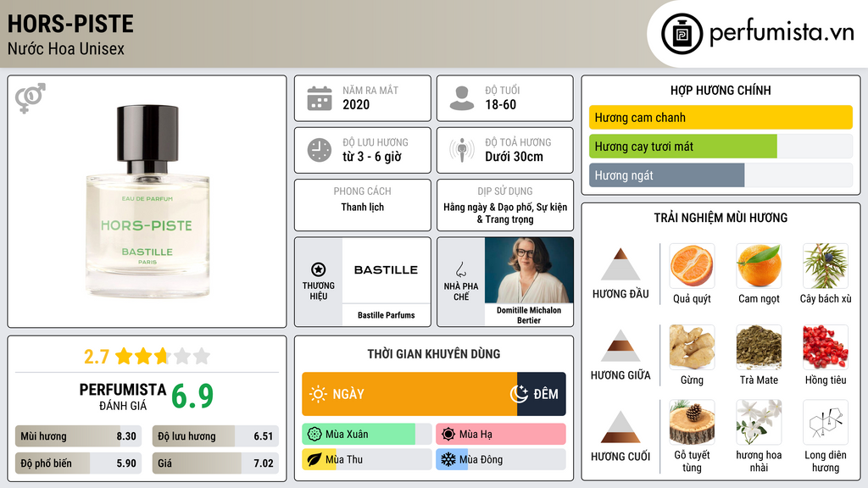Click the Hương giữa pyramid icon
Image resolution: width=868 pixels, height=488 pixels.
(620, 346)
